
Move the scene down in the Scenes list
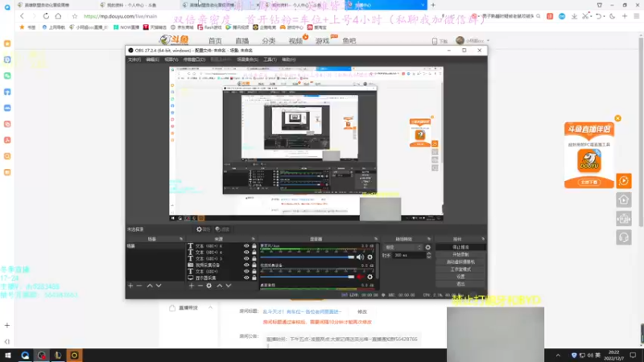tap(159, 286)
